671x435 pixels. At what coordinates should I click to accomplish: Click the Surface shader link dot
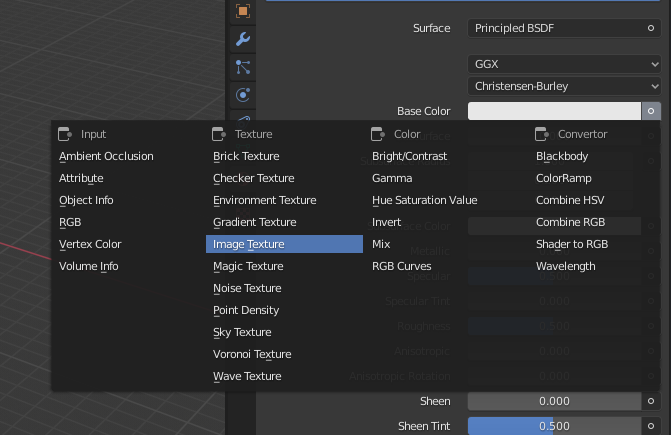tap(651, 28)
